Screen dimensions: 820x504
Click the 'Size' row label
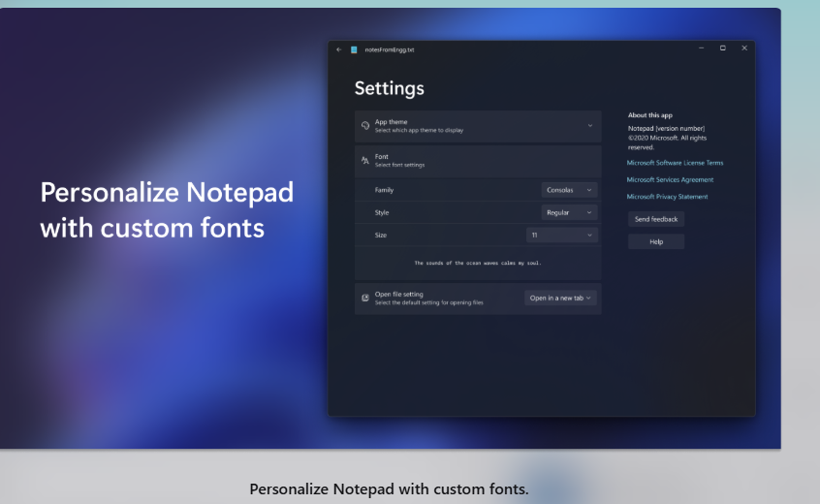click(x=381, y=235)
